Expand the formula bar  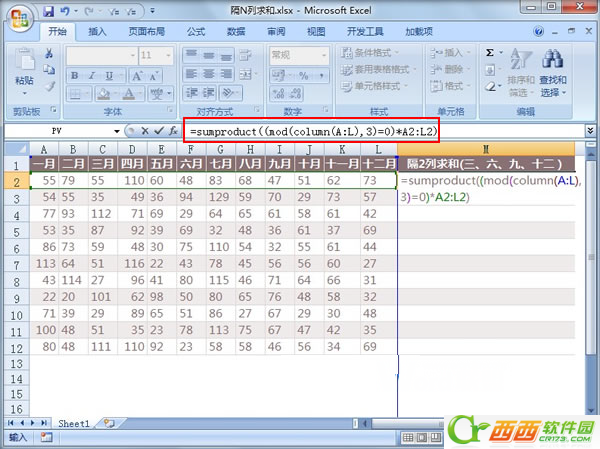click(591, 131)
